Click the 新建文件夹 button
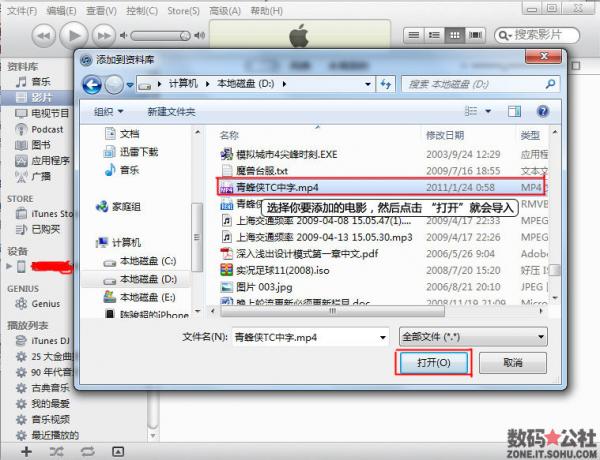 pyautogui.click(x=171, y=112)
